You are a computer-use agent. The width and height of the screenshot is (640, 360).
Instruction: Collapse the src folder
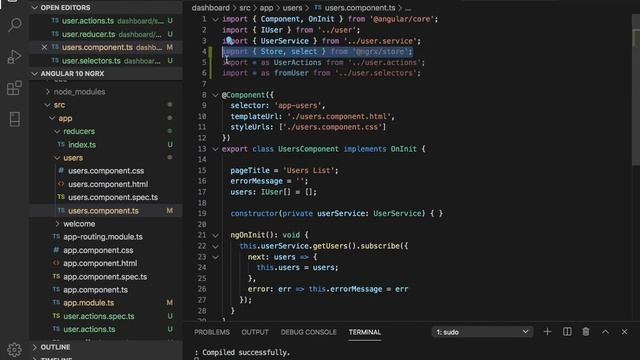coord(48,105)
